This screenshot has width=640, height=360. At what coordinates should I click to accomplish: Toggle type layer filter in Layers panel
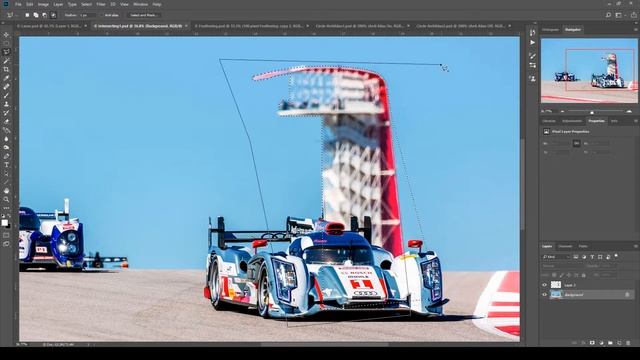[x=592, y=257]
